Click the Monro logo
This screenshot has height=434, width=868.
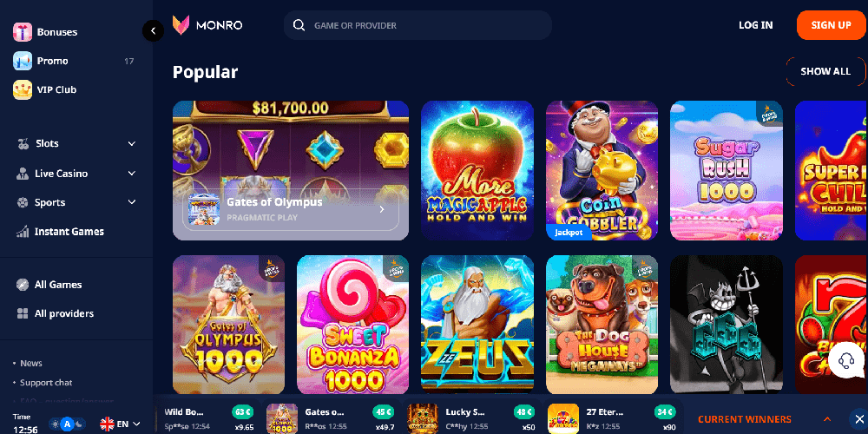[207, 25]
